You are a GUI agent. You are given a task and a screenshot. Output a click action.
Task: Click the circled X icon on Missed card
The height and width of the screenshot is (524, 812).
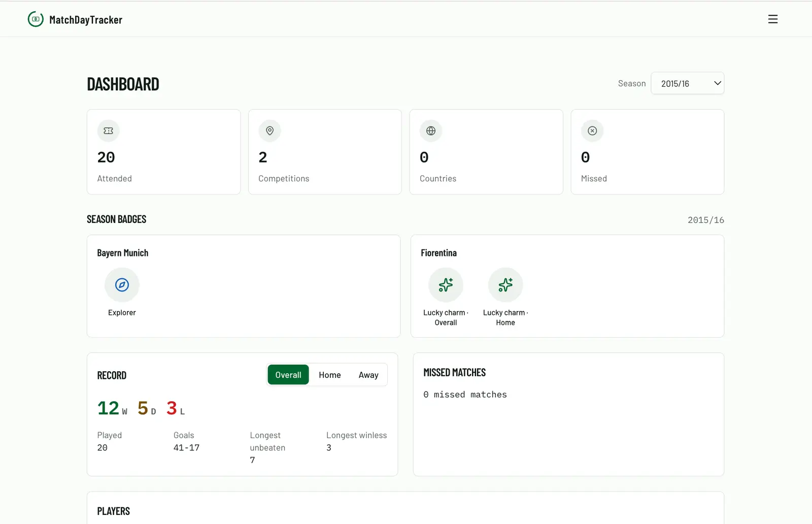point(592,130)
